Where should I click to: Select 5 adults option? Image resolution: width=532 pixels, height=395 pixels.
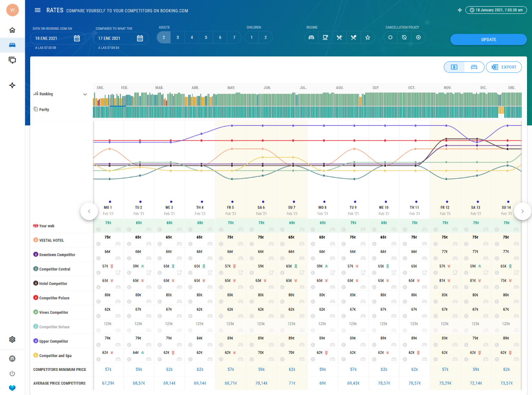tap(206, 38)
